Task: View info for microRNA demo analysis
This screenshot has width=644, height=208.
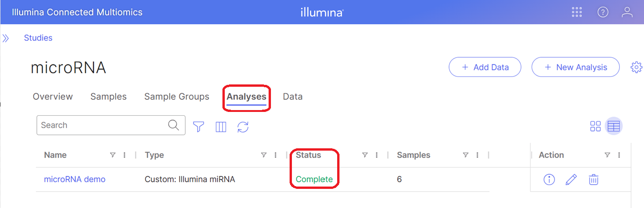Action: tap(549, 179)
